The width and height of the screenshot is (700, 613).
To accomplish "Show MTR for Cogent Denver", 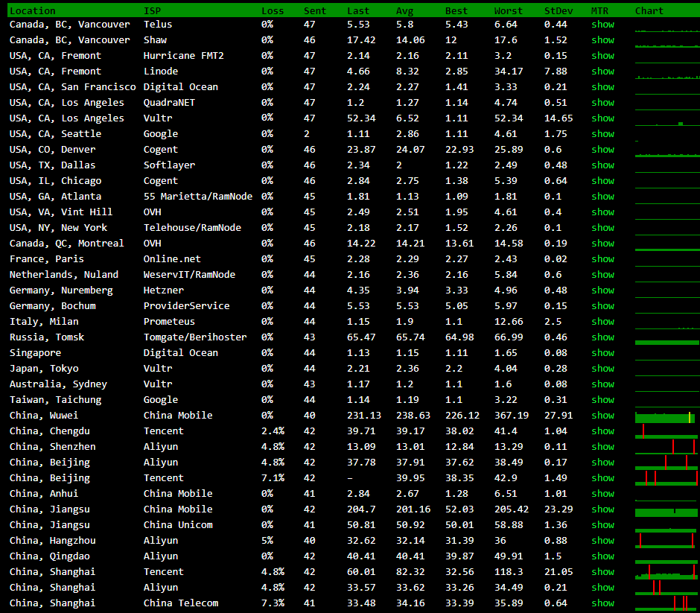I will pos(602,150).
